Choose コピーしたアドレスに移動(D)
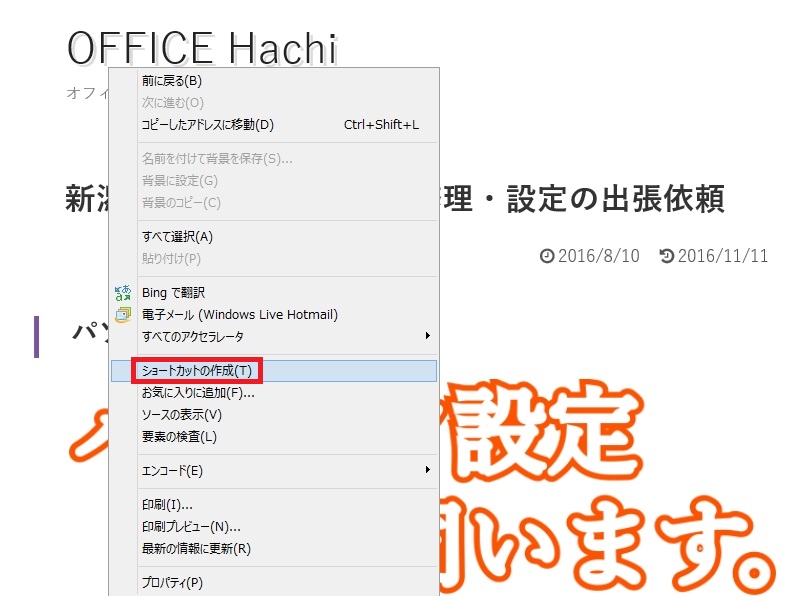Image resolution: width=790 pixels, height=596 pixels. (274, 124)
